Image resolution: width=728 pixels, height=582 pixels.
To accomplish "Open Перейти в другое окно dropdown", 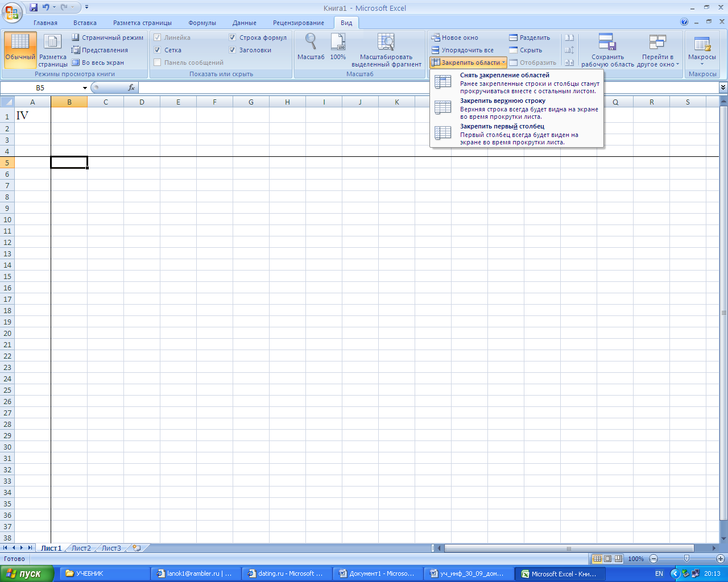I will tap(658, 50).
